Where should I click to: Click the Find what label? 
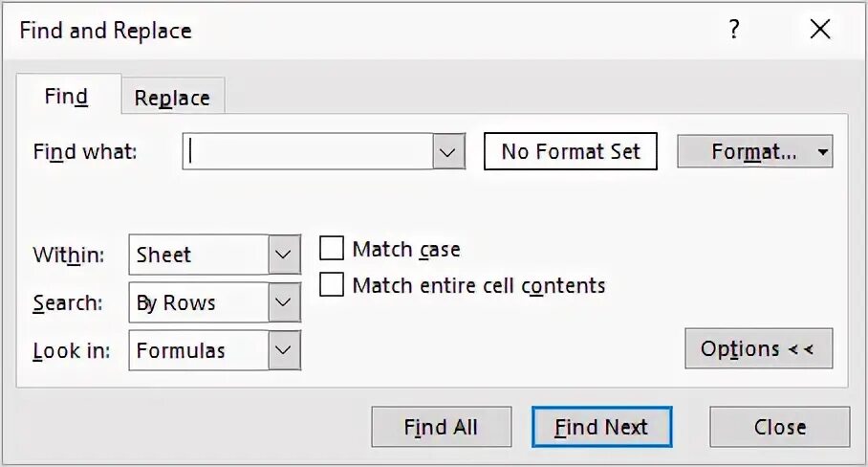pyautogui.click(x=85, y=151)
